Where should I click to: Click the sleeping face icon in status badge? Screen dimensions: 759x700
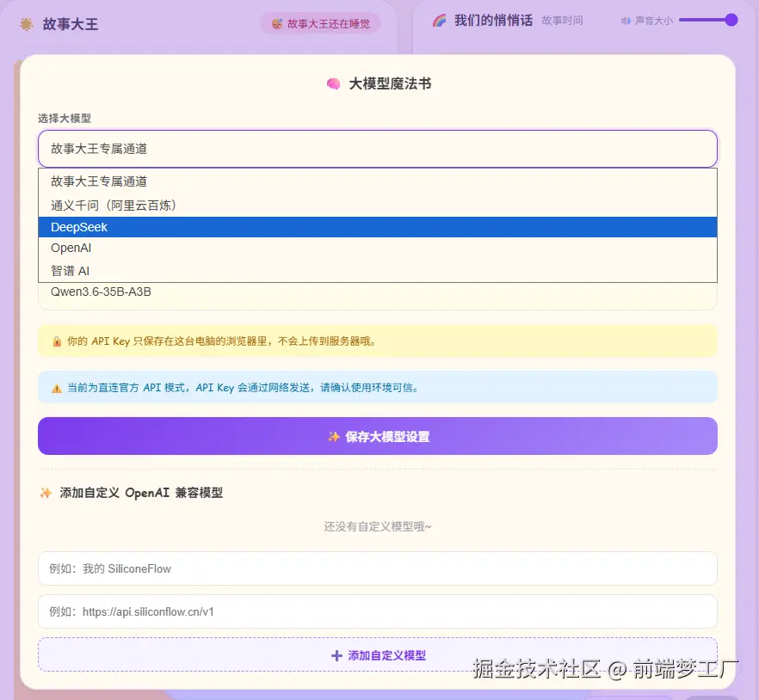[277, 24]
